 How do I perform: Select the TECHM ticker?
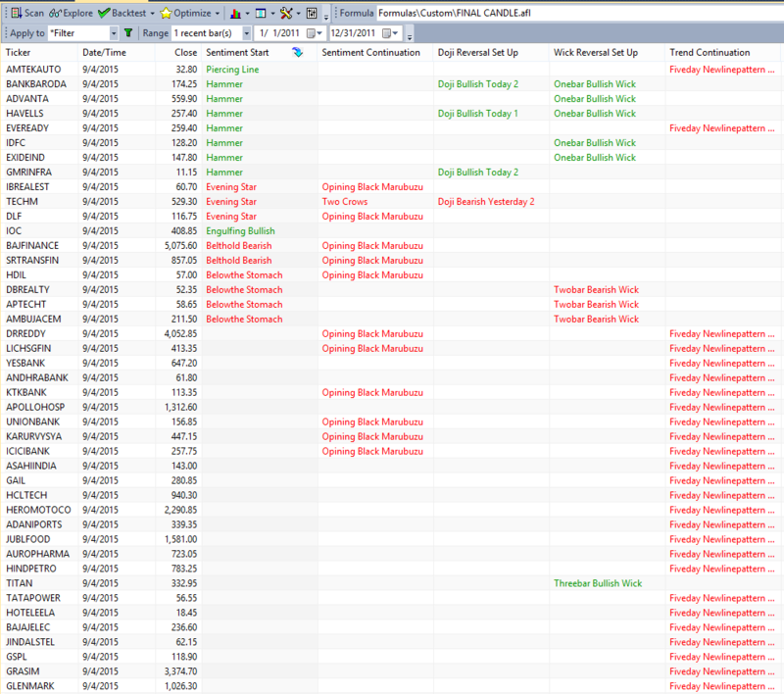(22, 202)
